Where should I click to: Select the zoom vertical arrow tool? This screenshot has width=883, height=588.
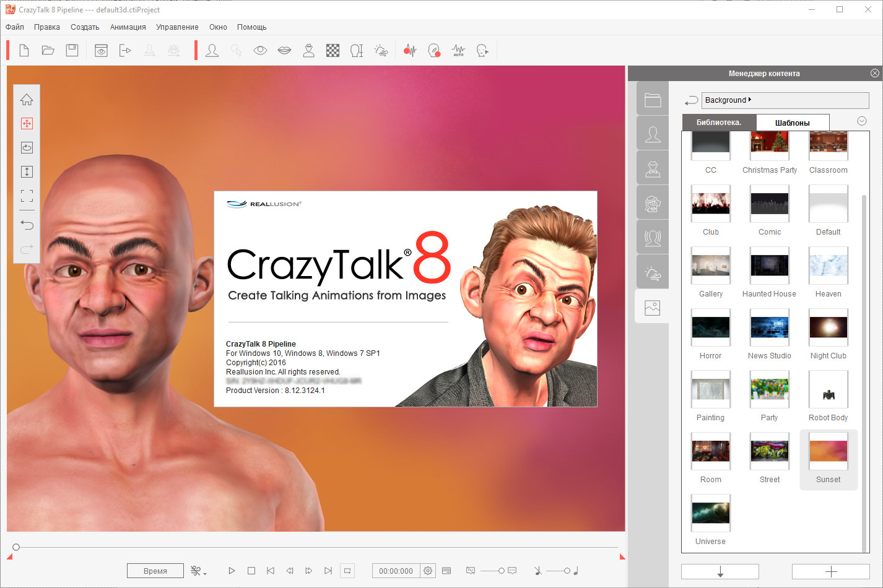tap(27, 171)
